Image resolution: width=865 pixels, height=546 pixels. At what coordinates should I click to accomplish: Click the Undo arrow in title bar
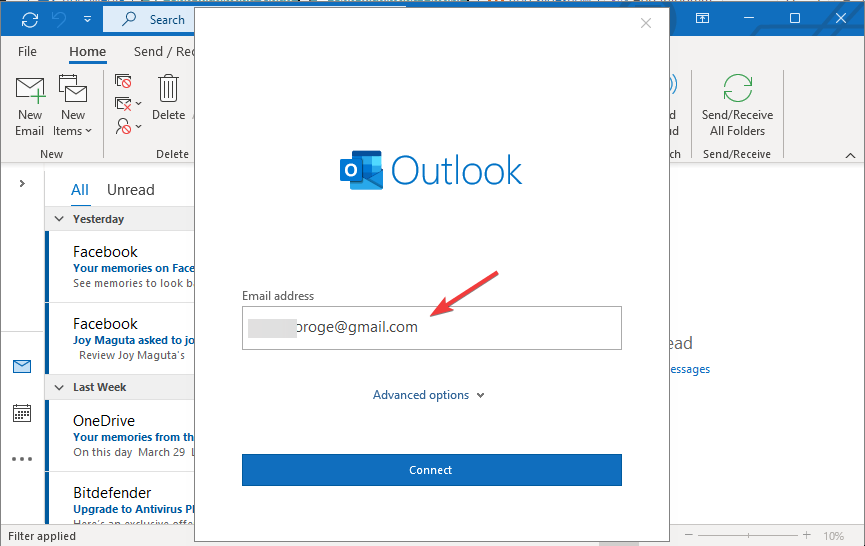[59, 20]
